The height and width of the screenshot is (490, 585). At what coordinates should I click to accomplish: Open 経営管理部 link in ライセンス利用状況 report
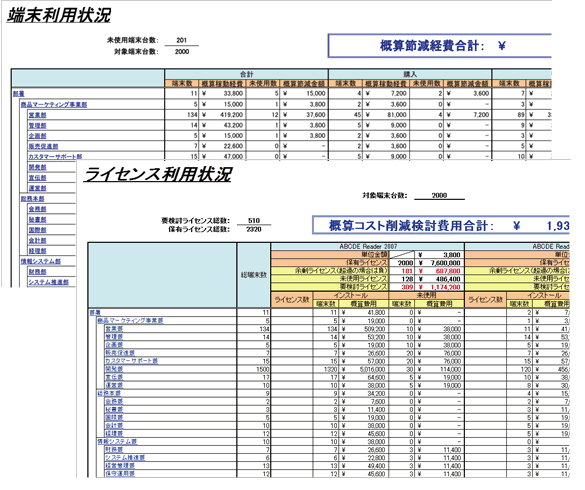pyautogui.click(x=120, y=466)
